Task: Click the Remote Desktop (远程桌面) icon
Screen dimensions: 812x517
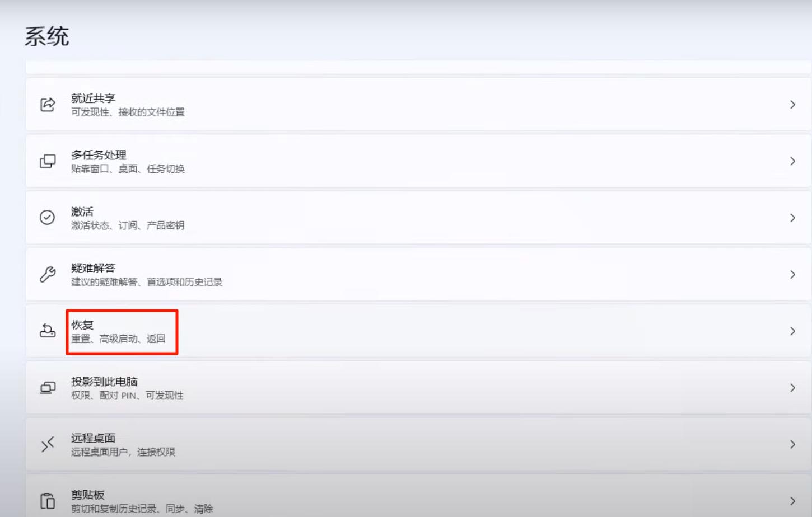Action: (48, 444)
